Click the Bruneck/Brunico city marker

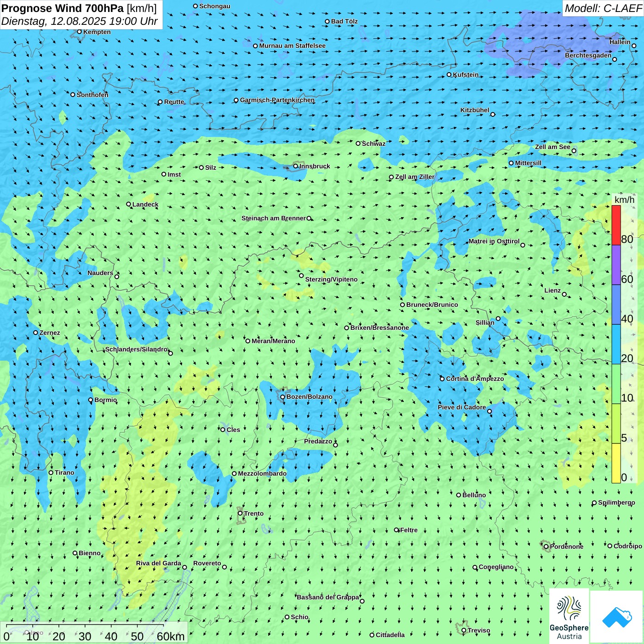click(x=402, y=305)
